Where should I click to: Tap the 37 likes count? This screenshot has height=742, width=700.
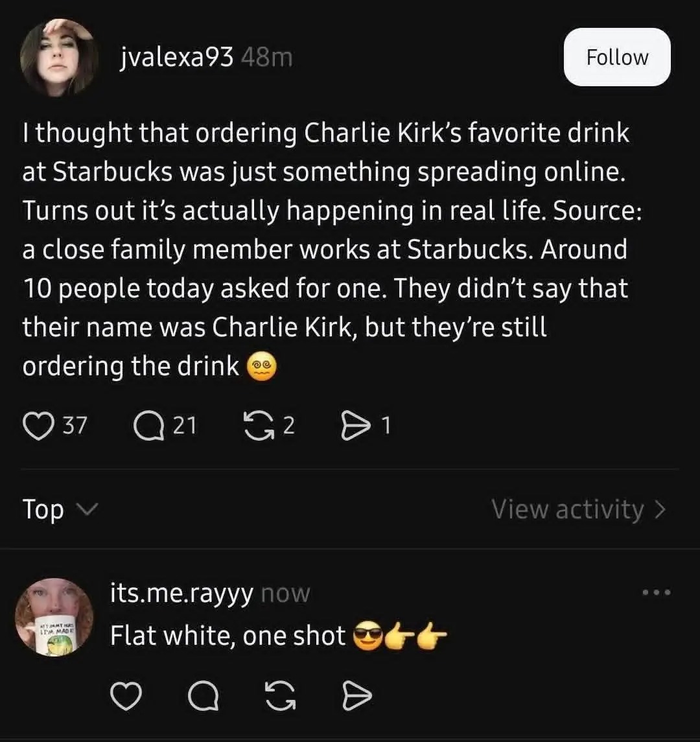[75, 426]
